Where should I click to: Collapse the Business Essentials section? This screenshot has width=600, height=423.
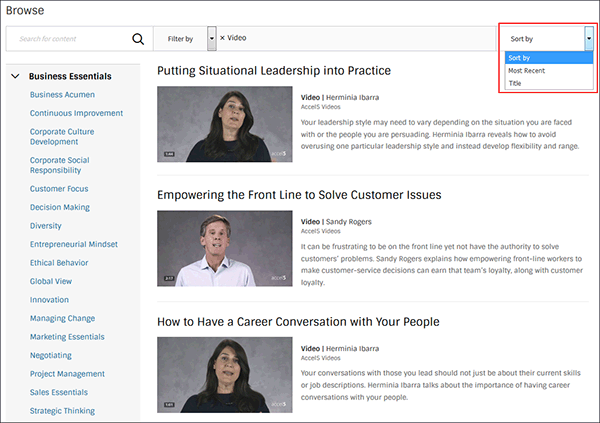[x=15, y=76]
